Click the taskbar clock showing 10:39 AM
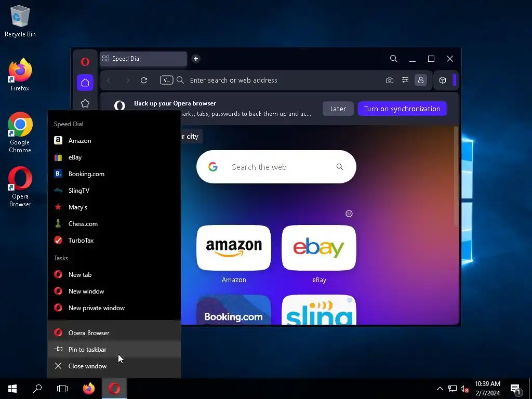 487,389
